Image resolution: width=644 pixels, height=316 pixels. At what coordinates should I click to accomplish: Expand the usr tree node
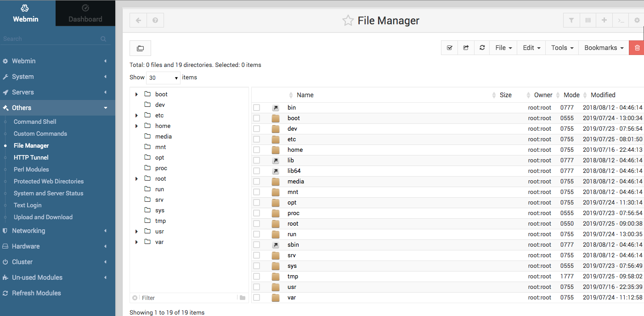[136, 232]
